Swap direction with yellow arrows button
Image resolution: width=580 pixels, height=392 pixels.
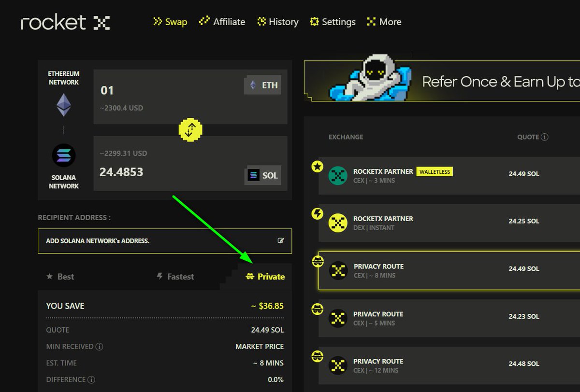click(190, 129)
